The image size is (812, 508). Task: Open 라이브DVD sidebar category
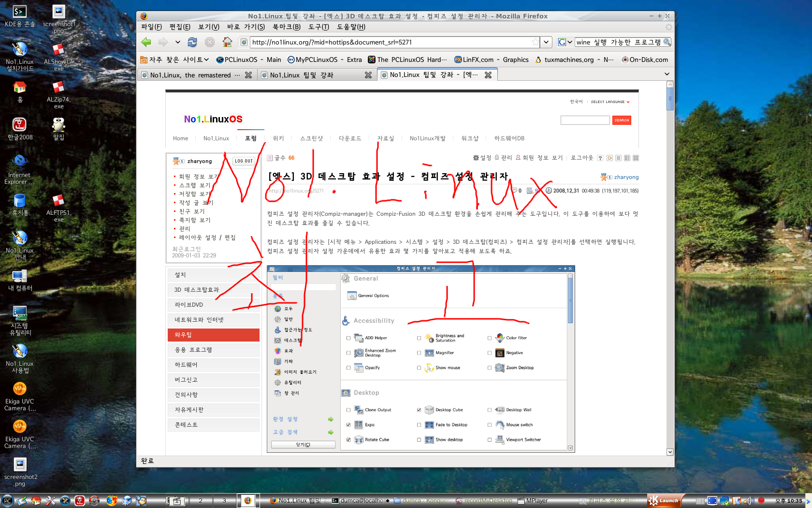coord(214,305)
